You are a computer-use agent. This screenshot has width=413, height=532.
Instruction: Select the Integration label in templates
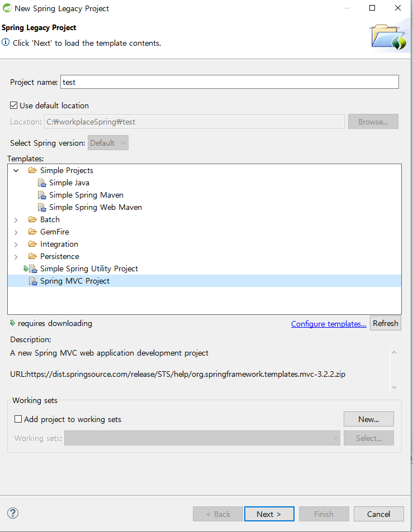(59, 244)
